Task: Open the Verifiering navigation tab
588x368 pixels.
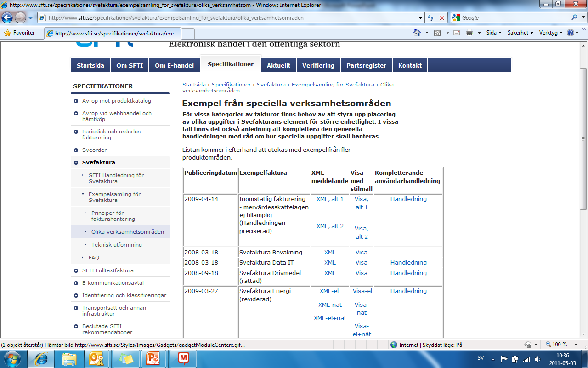Action: pyautogui.click(x=318, y=65)
